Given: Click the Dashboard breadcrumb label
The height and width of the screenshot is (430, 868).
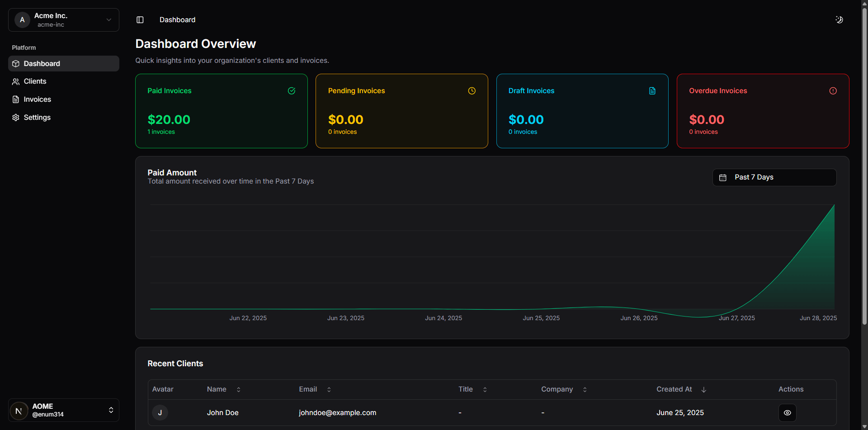Looking at the screenshot, I should click(178, 20).
